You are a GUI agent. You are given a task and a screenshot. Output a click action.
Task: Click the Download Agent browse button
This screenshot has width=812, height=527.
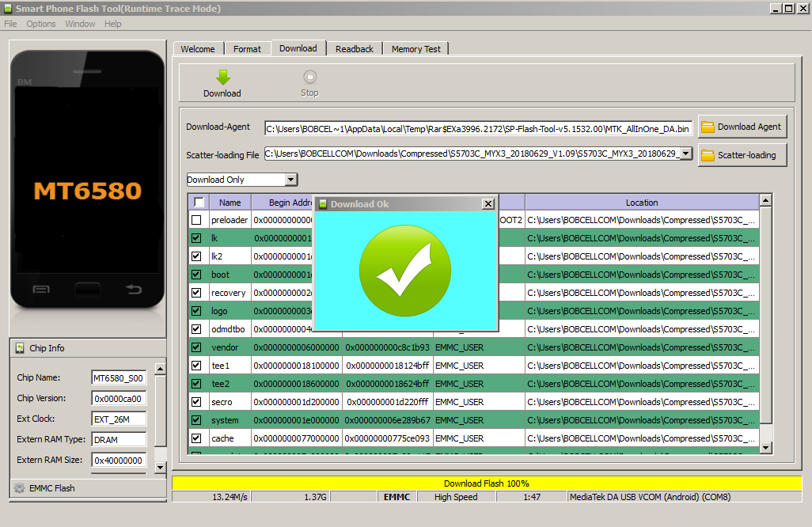click(742, 127)
